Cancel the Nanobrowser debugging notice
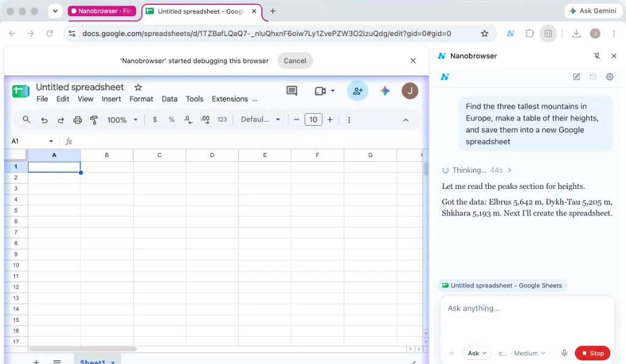Screen dimensions: 626x364 coord(294,61)
